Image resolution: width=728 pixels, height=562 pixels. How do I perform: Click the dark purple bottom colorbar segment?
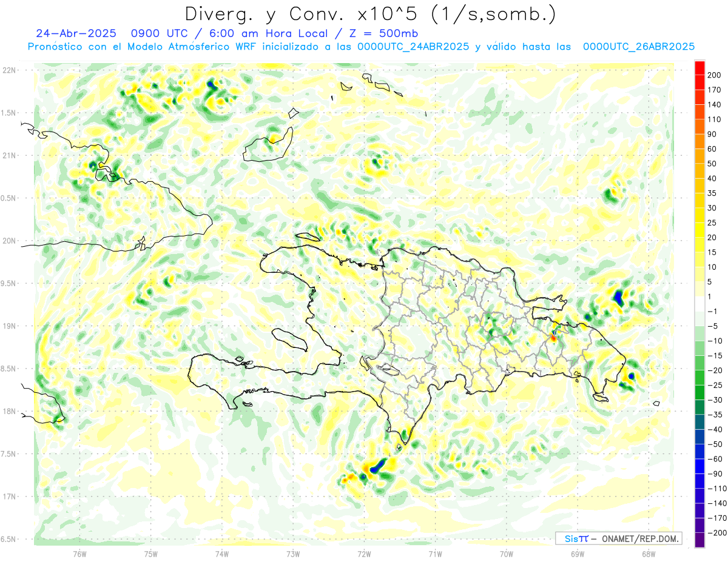699,541
